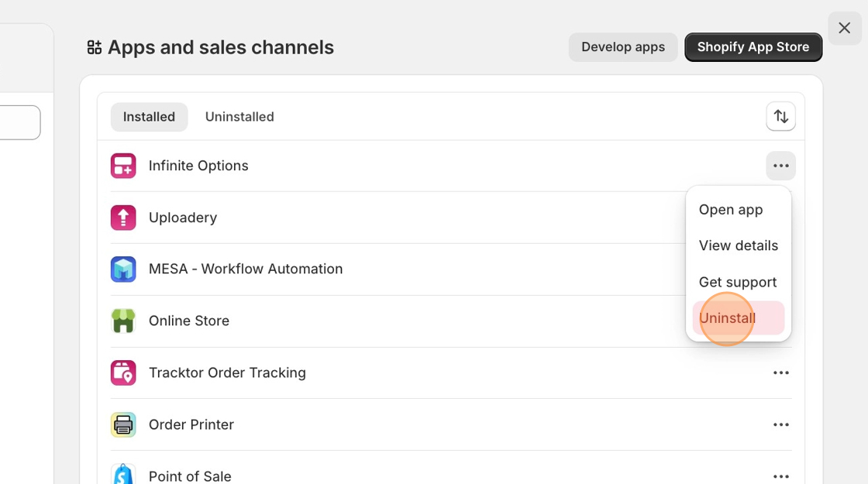868x484 pixels.
Task: Select Open app in the menu
Action: click(x=731, y=210)
